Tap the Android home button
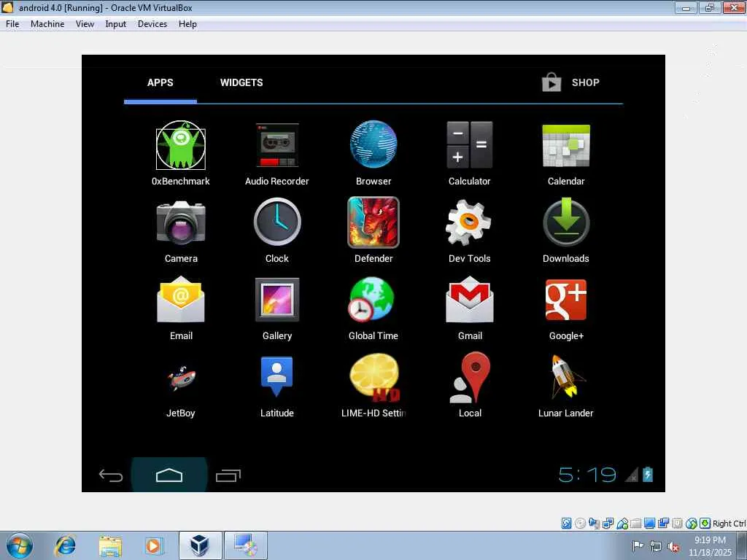Image resolution: width=747 pixels, height=560 pixels. coord(169,475)
